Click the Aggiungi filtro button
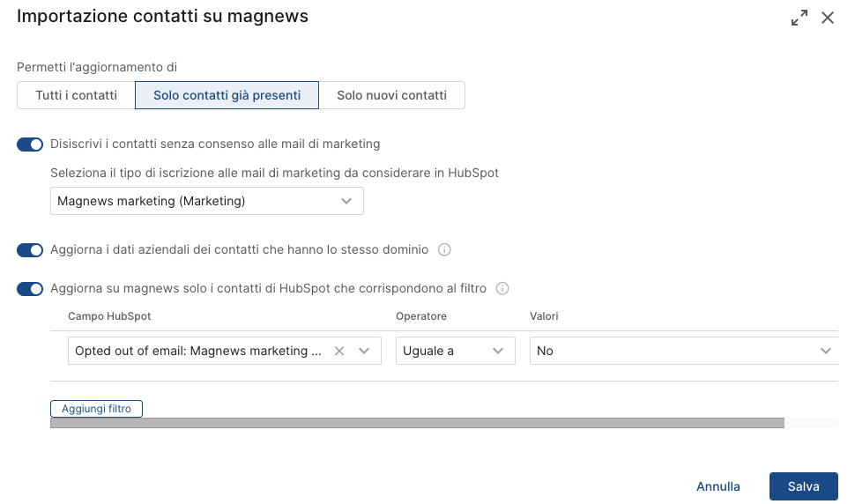Viewport: 855px width, 504px height. tap(96, 409)
